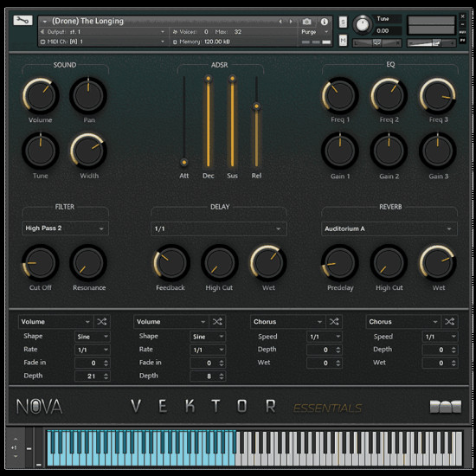The image size is (476, 476).
Task: Click the PV button in header
Action: (462, 40)
